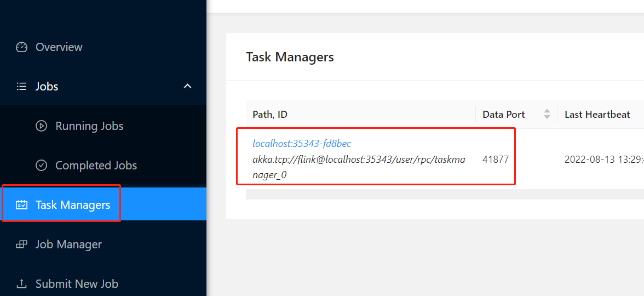The width and height of the screenshot is (644, 296).
Task: Open task manager localhost:35343-fd8bec link
Action: (x=302, y=144)
